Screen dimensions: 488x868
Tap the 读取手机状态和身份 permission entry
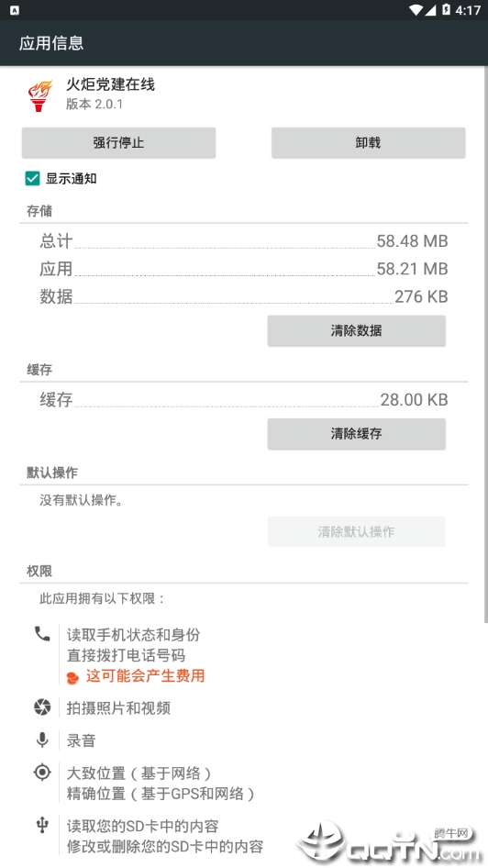133,635
